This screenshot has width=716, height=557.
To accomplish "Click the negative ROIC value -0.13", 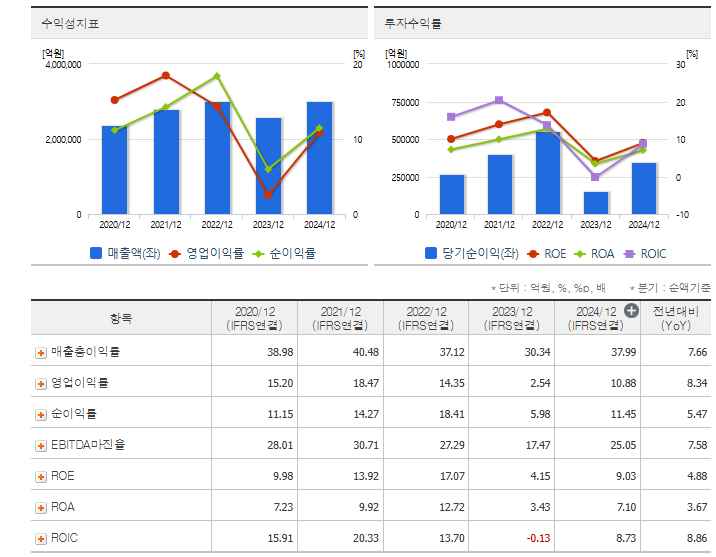I will coord(538,538).
